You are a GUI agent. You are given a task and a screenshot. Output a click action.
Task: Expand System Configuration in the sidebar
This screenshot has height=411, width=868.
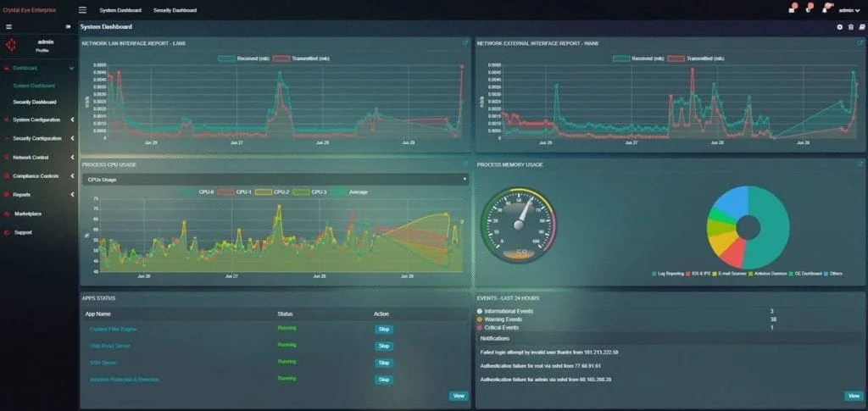click(37, 119)
